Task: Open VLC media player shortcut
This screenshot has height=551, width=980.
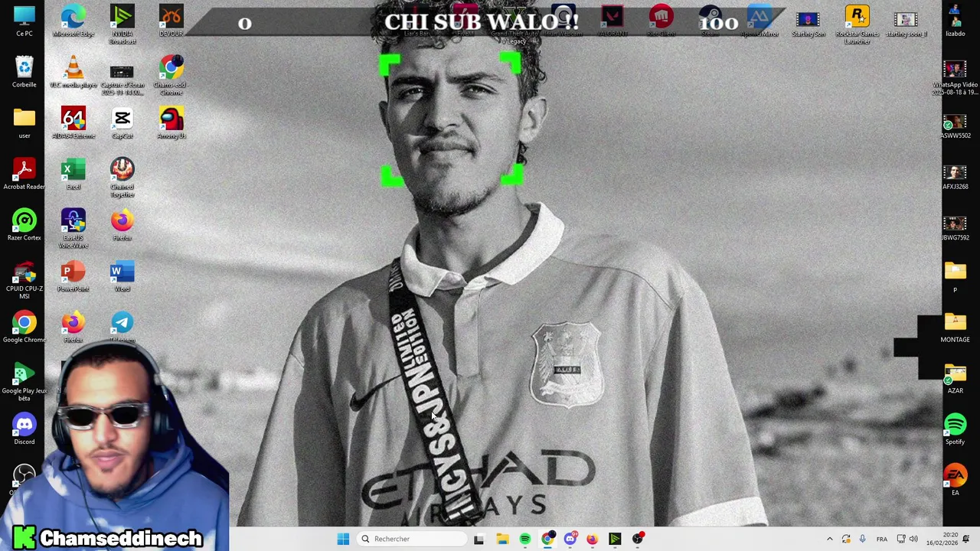Action: [73, 71]
